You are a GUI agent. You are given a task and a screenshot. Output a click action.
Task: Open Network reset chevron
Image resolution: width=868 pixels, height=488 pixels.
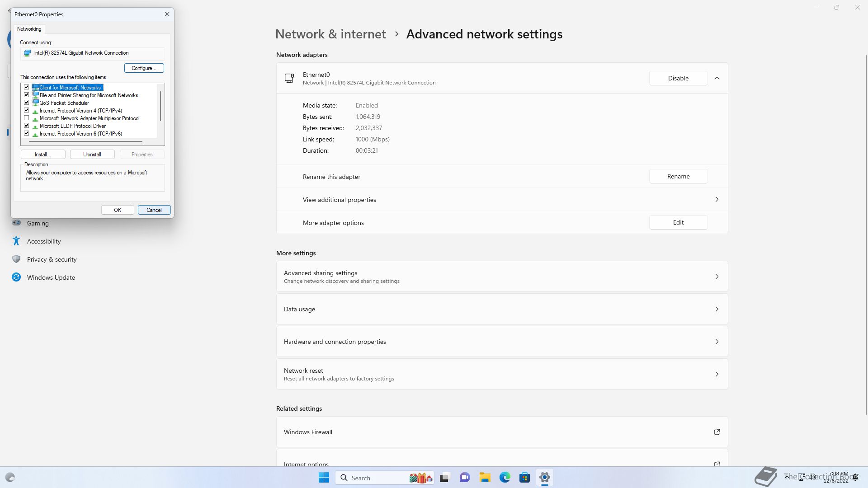[717, 374]
